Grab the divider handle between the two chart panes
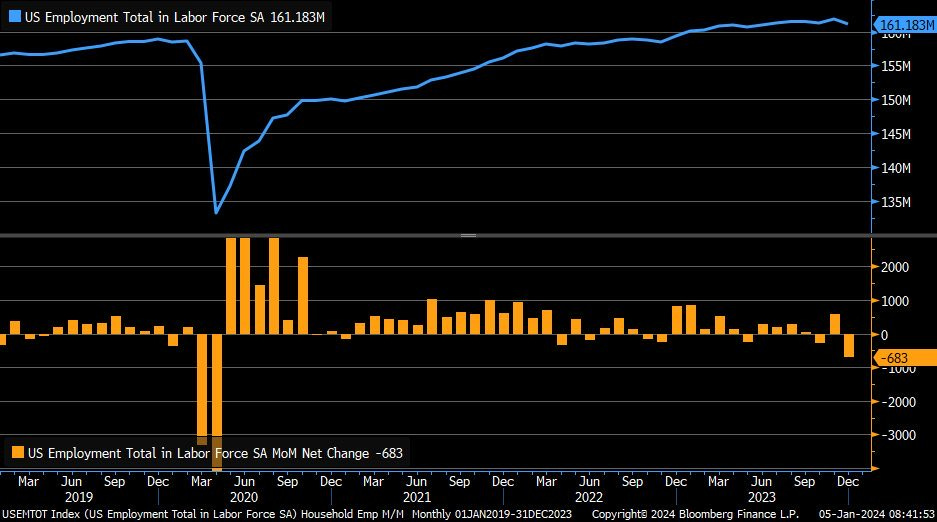 pos(468,235)
